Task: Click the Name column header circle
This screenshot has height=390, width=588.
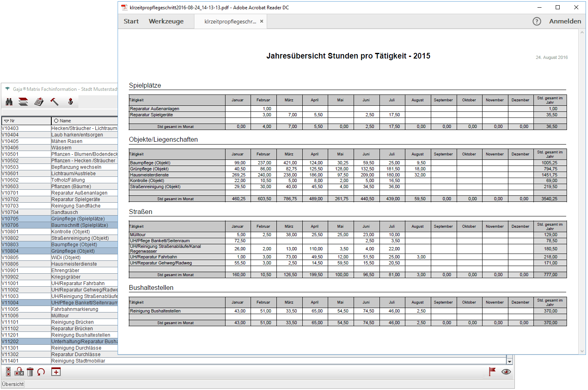Action: 56,121
